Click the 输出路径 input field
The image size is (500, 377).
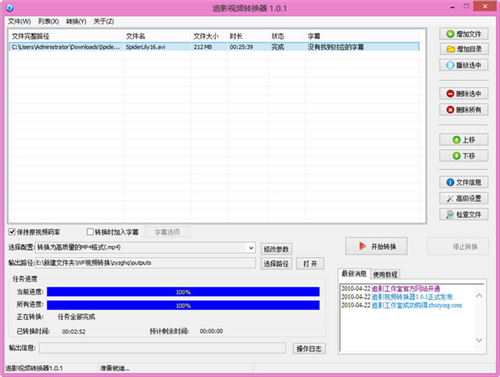tap(145, 263)
